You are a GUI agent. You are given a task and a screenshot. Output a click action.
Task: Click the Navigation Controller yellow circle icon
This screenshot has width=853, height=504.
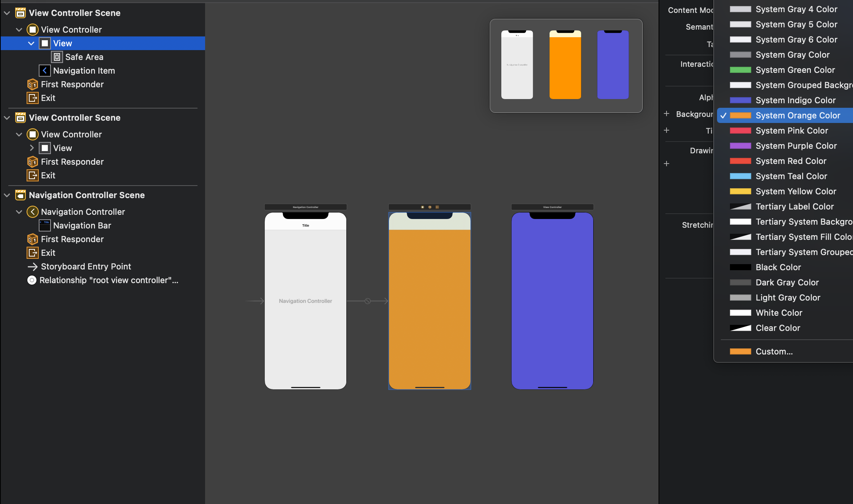[x=33, y=212]
